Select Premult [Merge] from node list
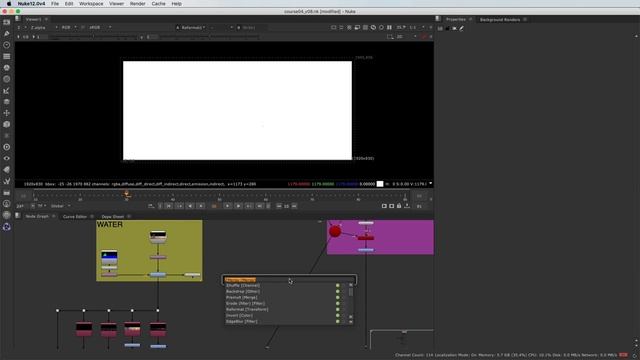 coord(242,298)
